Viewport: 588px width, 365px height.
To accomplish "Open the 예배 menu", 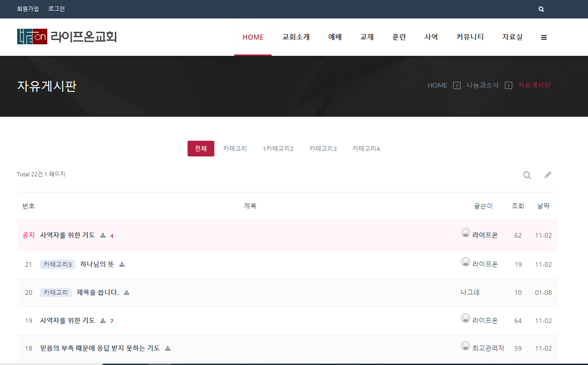I will [x=334, y=37].
